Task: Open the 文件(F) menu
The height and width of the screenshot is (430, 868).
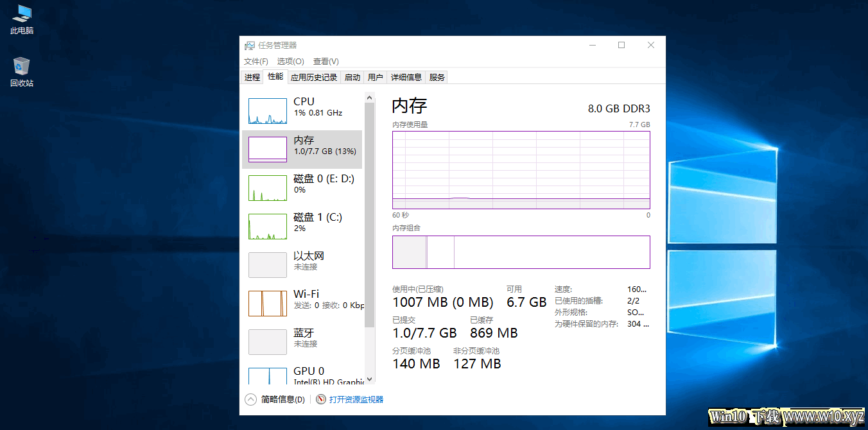Action: tap(256, 62)
